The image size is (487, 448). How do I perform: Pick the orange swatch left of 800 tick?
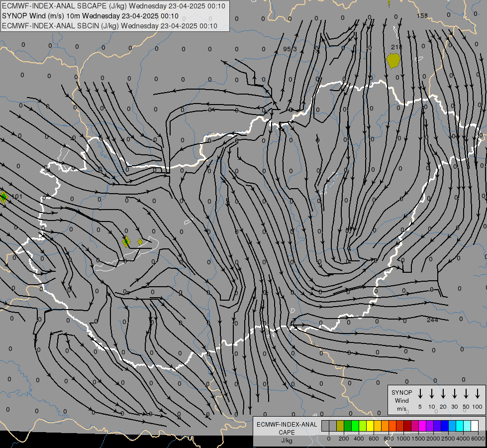385,426
